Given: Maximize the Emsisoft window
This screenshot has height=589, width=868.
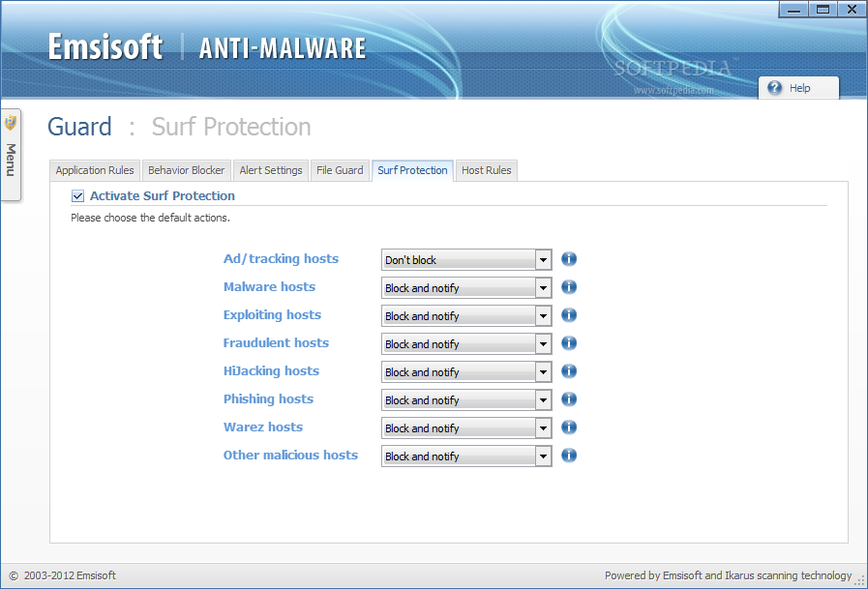Looking at the screenshot, I should coord(823,10).
